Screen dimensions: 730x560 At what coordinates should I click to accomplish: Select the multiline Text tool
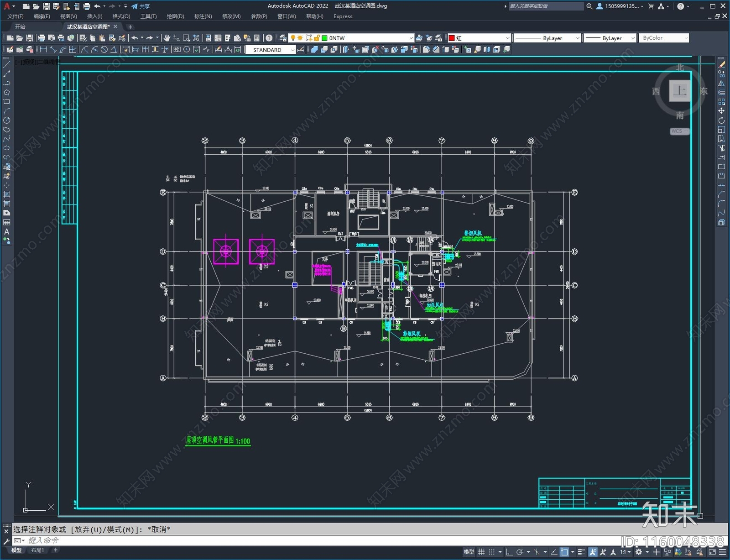[x=7, y=231]
